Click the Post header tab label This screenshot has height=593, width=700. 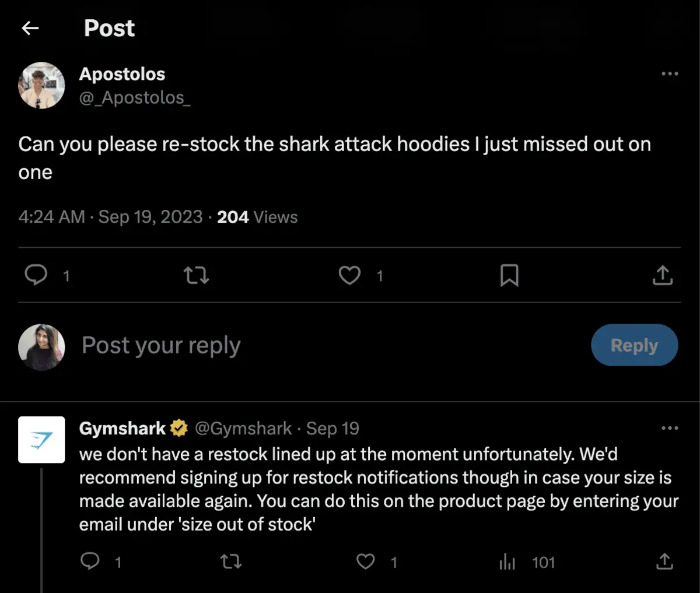[x=109, y=28]
